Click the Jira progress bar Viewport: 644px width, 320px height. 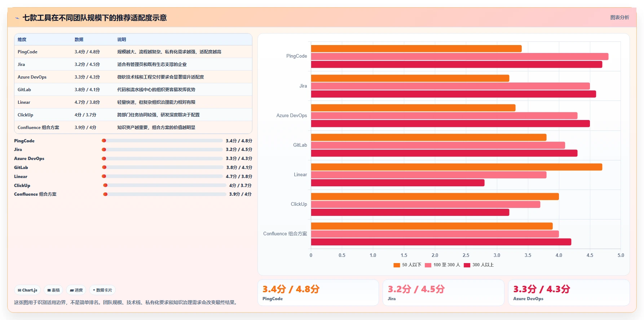[x=162, y=150]
